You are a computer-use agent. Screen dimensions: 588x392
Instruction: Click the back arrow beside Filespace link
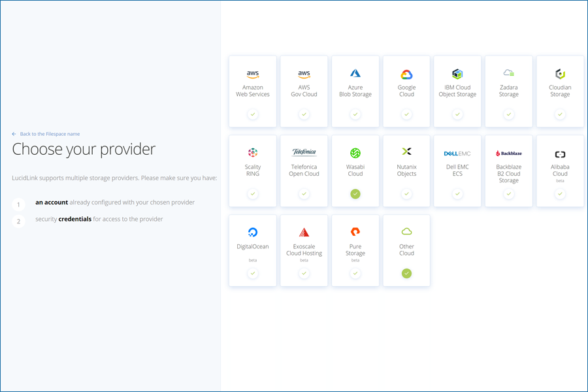[x=14, y=134]
